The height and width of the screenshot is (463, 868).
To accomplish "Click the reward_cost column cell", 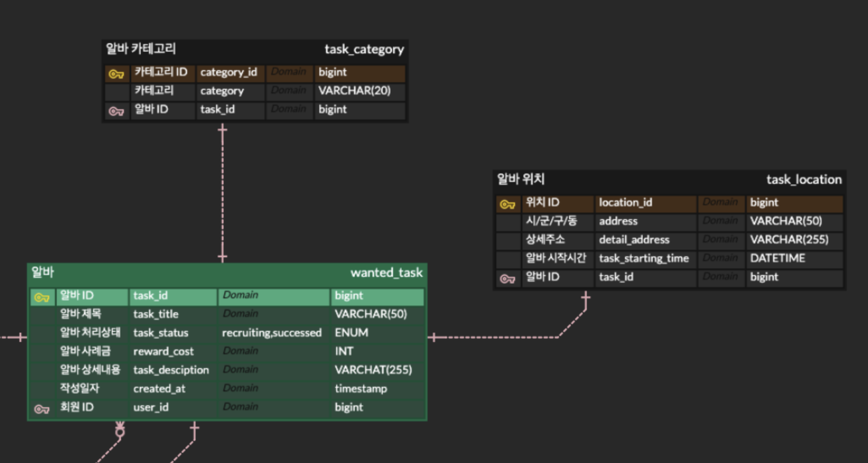I will point(173,352).
